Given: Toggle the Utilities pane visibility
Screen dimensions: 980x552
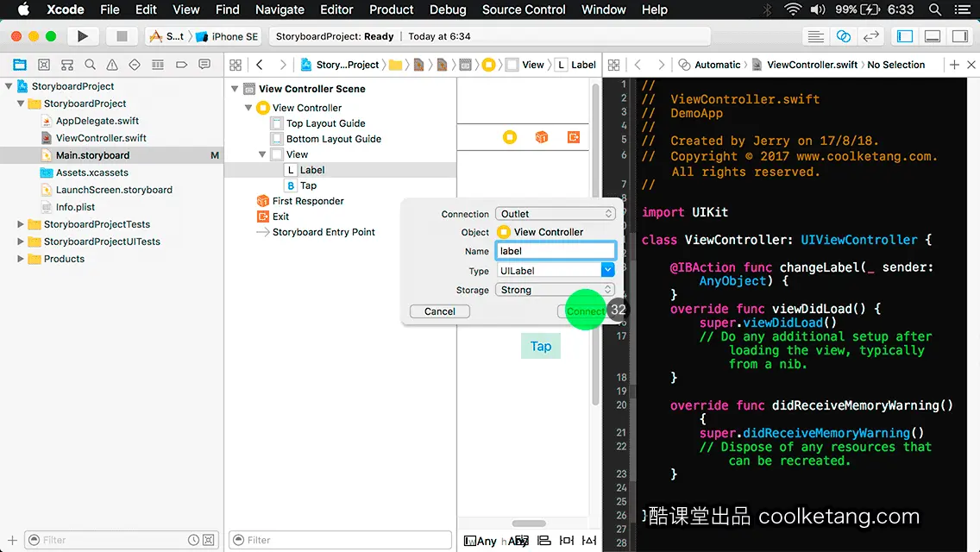Looking at the screenshot, I should point(960,36).
